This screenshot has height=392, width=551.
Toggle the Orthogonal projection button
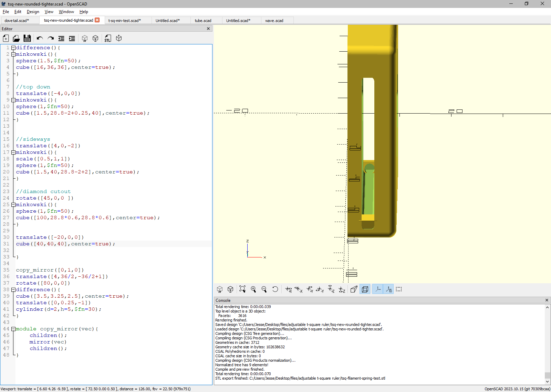[365, 289]
